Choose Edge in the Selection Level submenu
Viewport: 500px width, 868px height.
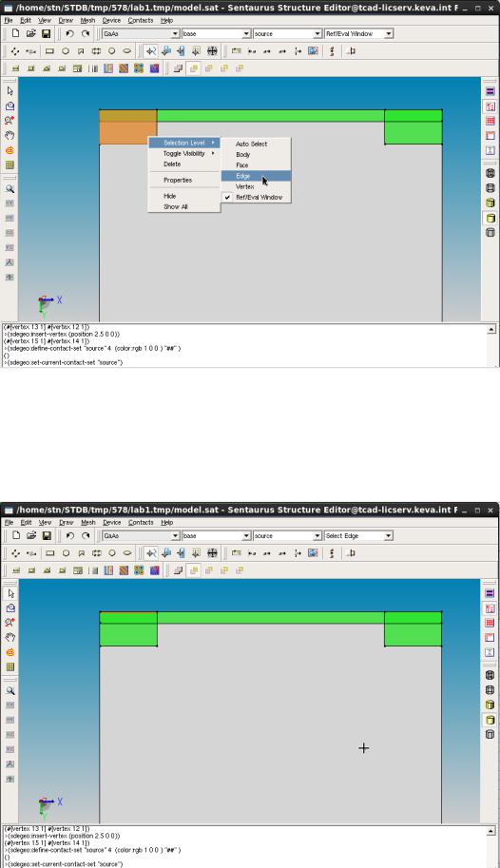256,176
